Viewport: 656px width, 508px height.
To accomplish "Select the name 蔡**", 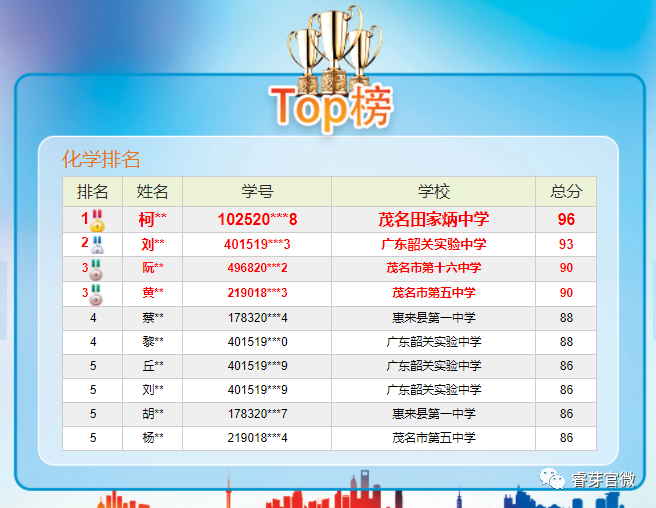I will pos(153,318).
